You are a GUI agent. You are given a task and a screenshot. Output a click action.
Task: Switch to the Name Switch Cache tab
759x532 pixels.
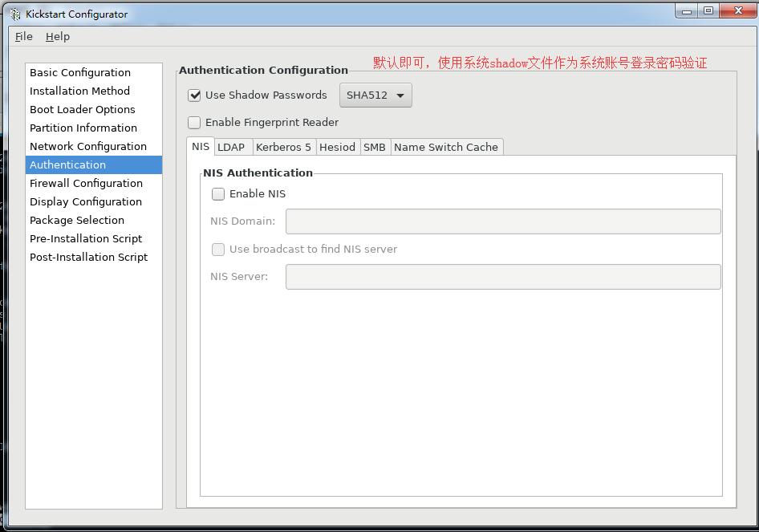tap(446, 147)
